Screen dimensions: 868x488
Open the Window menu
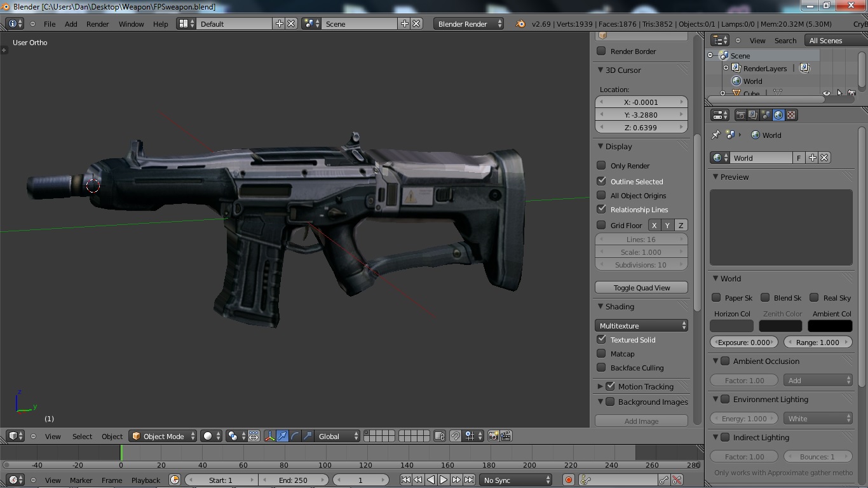tap(131, 24)
